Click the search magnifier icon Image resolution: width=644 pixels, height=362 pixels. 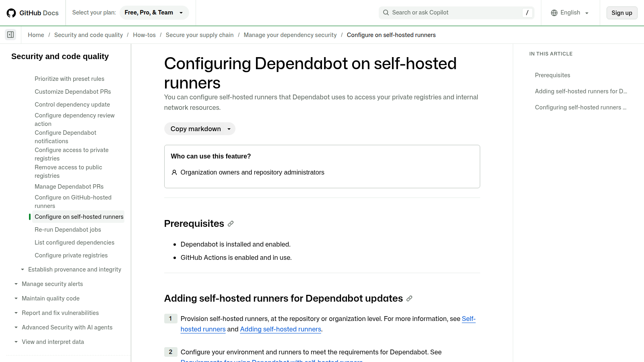pos(386,12)
